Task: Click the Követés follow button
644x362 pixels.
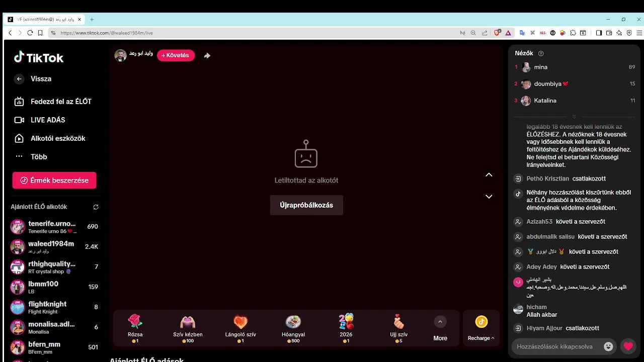Action: coord(176,55)
